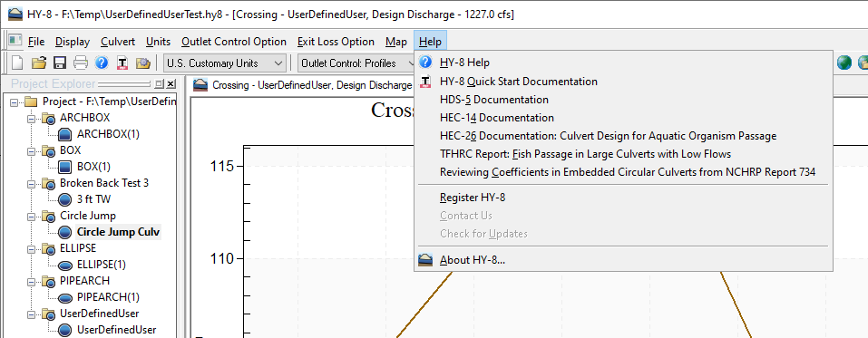Open the Culvert menu
Screen dimensions: 868x338
[118, 42]
